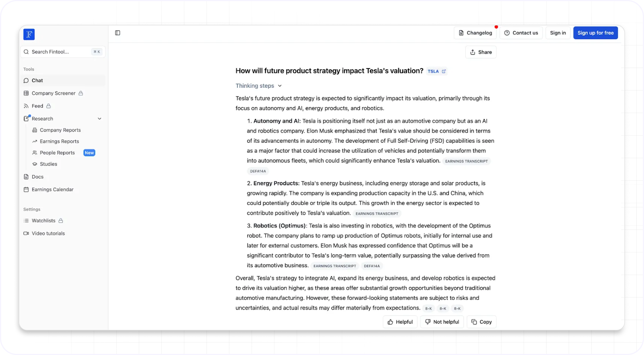
Task: Click the thumbs-down Not helpful button
Action: tap(442, 322)
